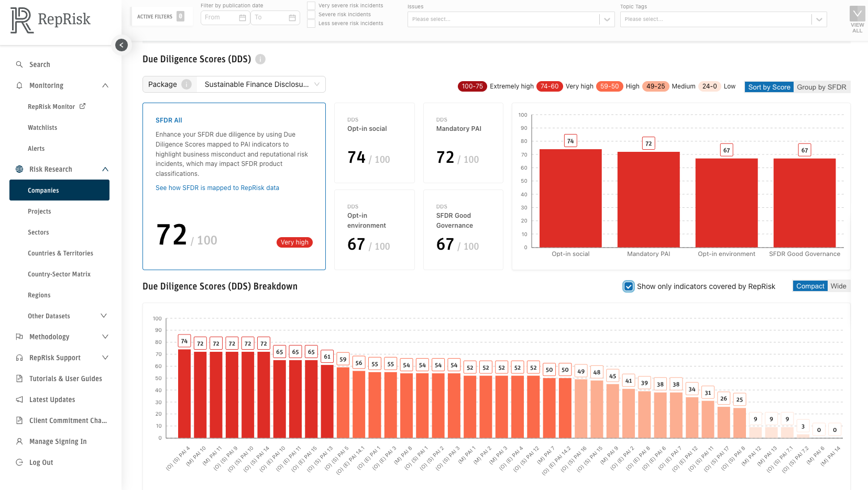Uncheck Show only indicators covered by RepRisk
Viewport: 868px width, 490px height.
(x=629, y=286)
